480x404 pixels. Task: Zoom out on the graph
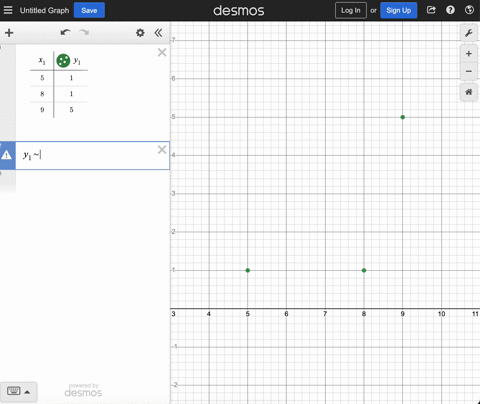[x=469, y=71]
